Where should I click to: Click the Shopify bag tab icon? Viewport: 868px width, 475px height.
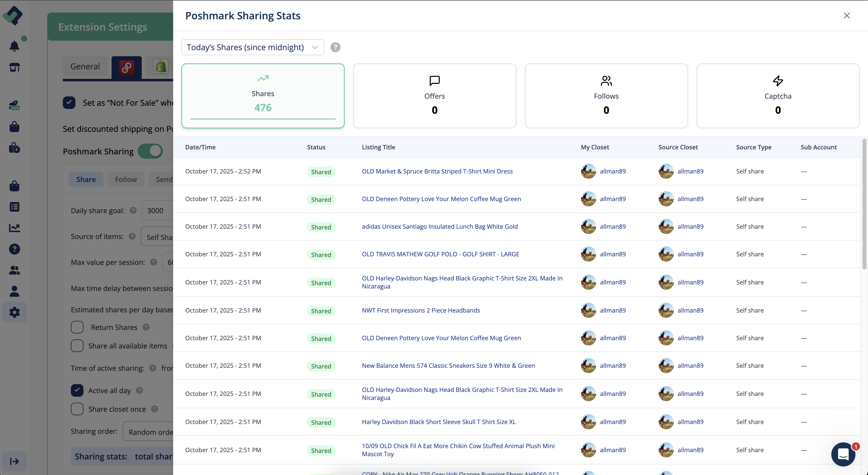coord(161,66)
